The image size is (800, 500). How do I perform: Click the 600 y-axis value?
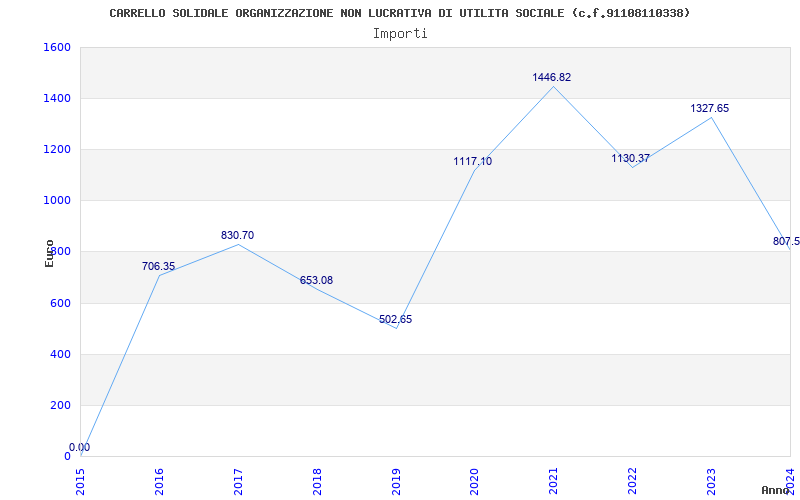[60, 303]
